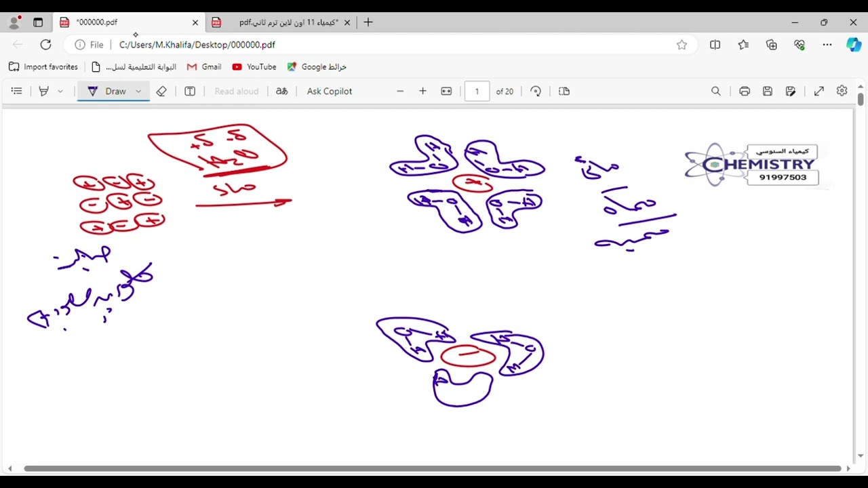The height and width of the screenshot is (488, 868).
Task: Expand the Draw pen options dropdown
Action: (x=138, y=91)
